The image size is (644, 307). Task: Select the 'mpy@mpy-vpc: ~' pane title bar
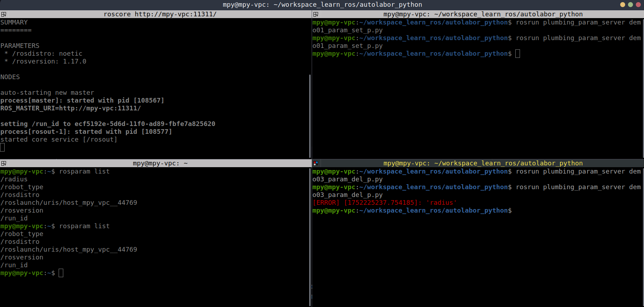[x=160, y=163]
